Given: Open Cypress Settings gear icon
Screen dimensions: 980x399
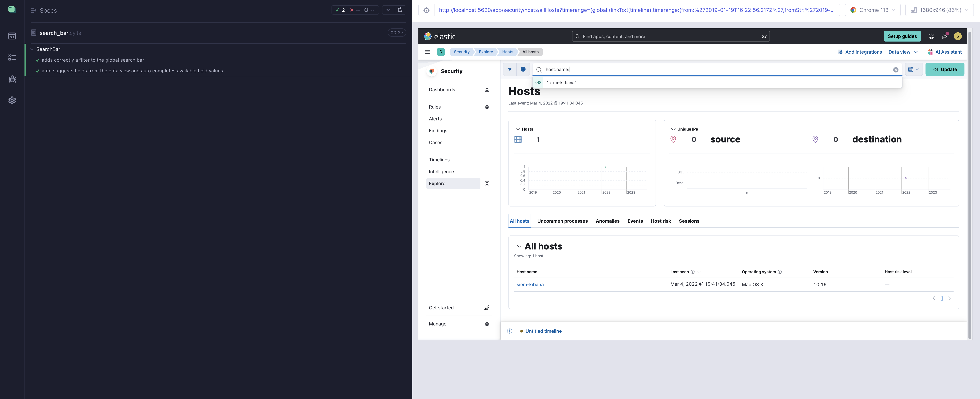Looking at the screenshot, I should [x=12, y=100].
